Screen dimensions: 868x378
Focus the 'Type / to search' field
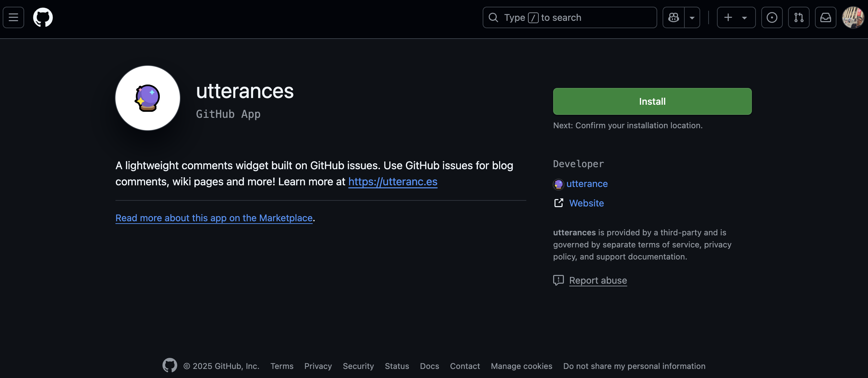[570, 17]
